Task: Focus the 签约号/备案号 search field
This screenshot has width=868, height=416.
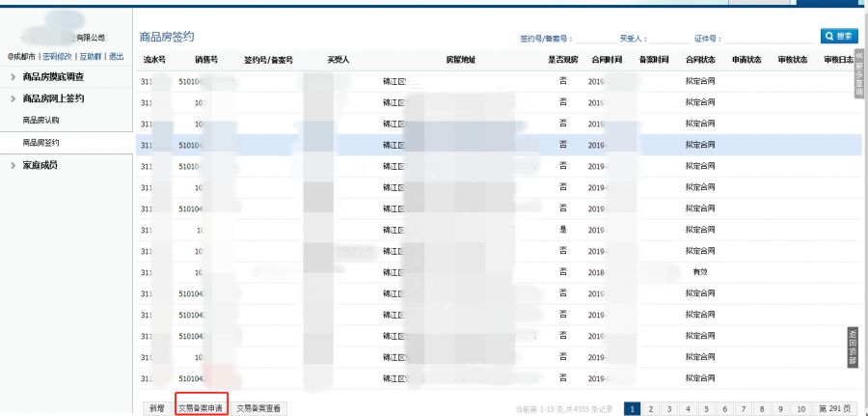Action: click(x=595, y=39)
